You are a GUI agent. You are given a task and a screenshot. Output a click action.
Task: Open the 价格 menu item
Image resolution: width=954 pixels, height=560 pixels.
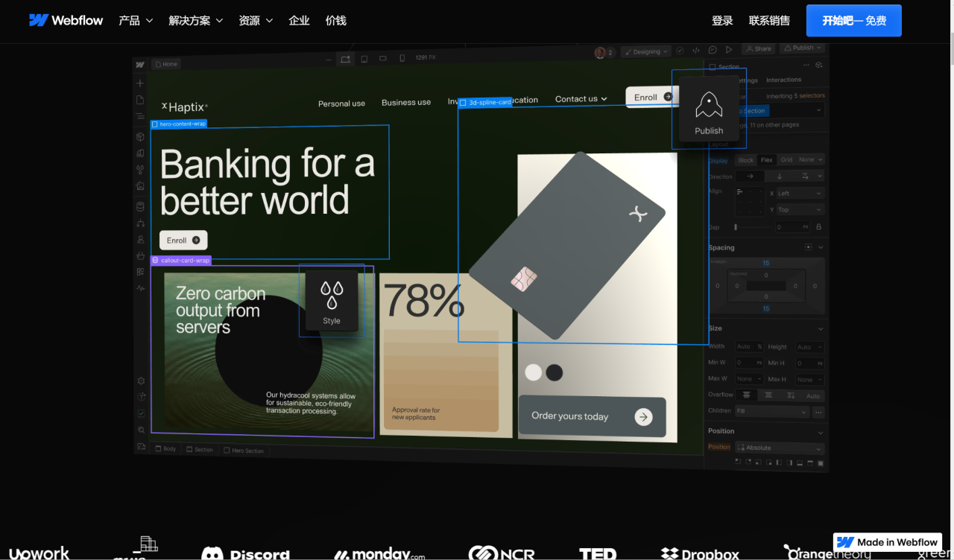click(x=336, y=20)
